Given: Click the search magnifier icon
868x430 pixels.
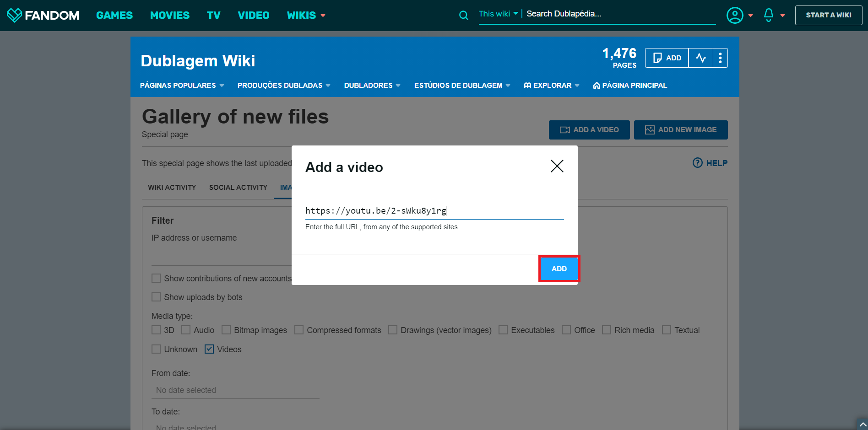Looking at the screenshot, I should (x=464, y=16).
